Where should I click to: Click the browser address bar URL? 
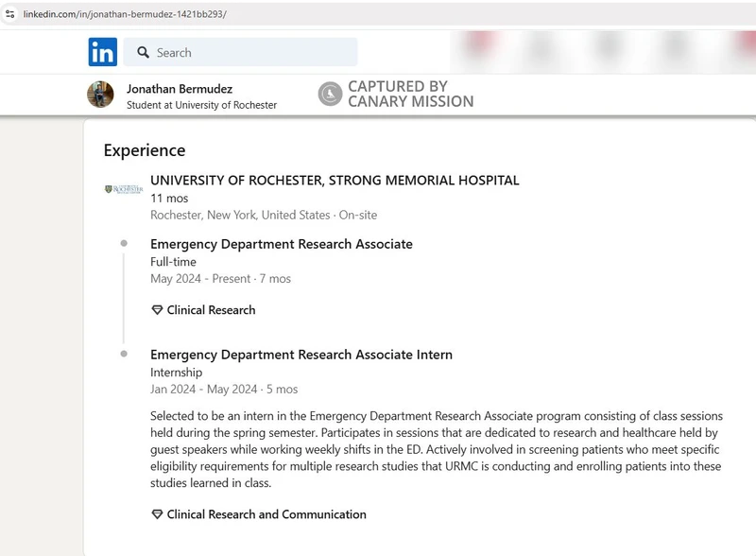125,14
